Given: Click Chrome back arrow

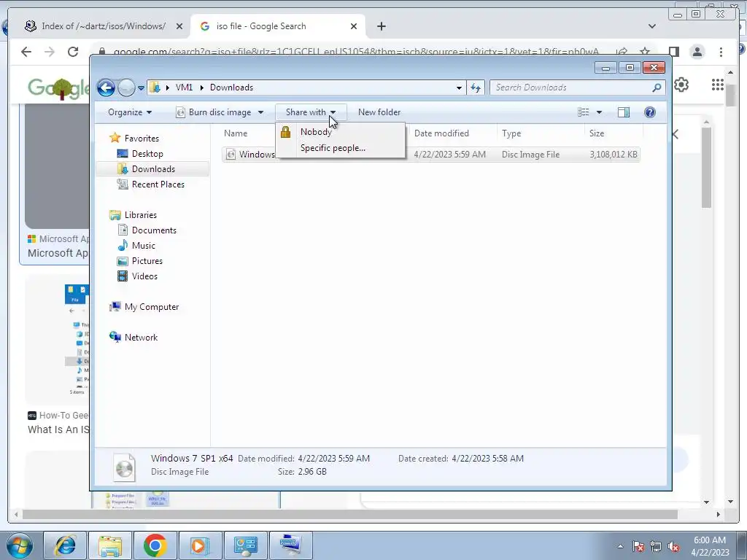Looking at the screenshot, I should point(26,52).
